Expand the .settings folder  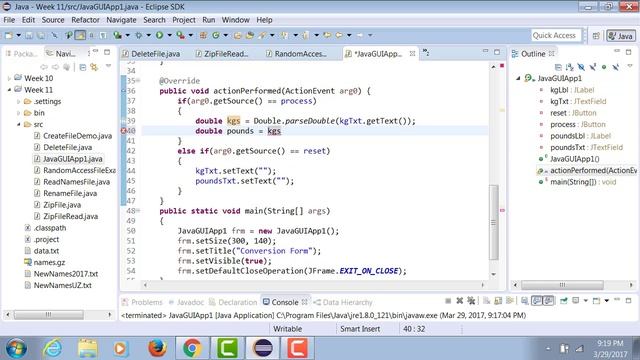(x=18, y=101)
